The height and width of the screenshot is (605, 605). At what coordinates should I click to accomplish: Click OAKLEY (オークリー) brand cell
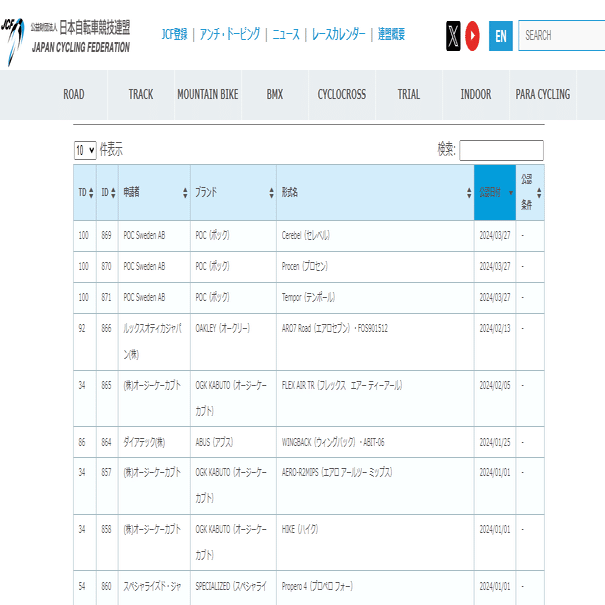(233, 342)
